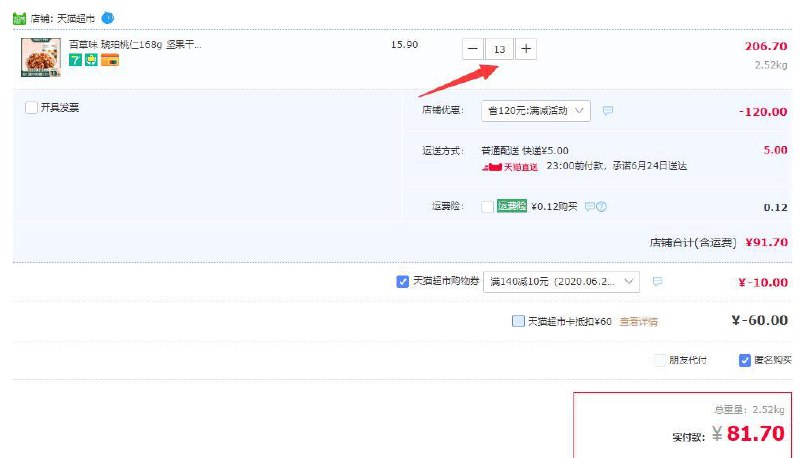Tick the 朋友代付 checkbox
The image size is (800, 458).
660,360
